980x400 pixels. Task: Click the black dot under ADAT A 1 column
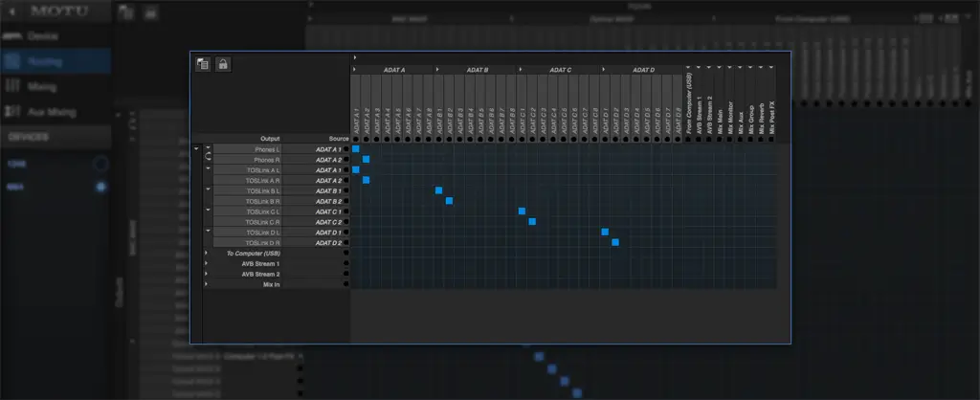(x=355, y=140)
